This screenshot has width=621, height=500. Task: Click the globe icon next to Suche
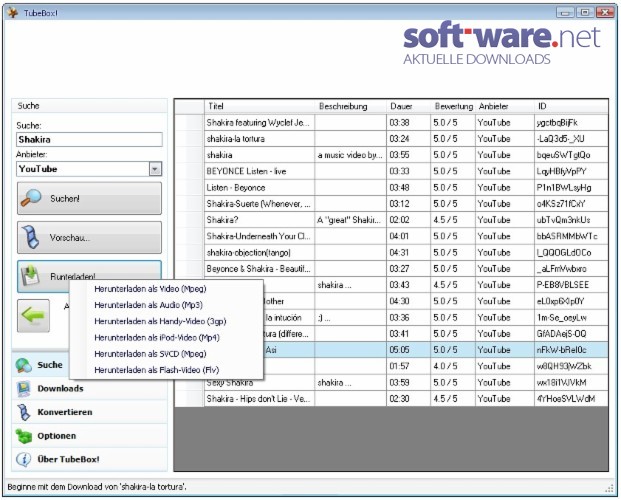coord(24,365)
